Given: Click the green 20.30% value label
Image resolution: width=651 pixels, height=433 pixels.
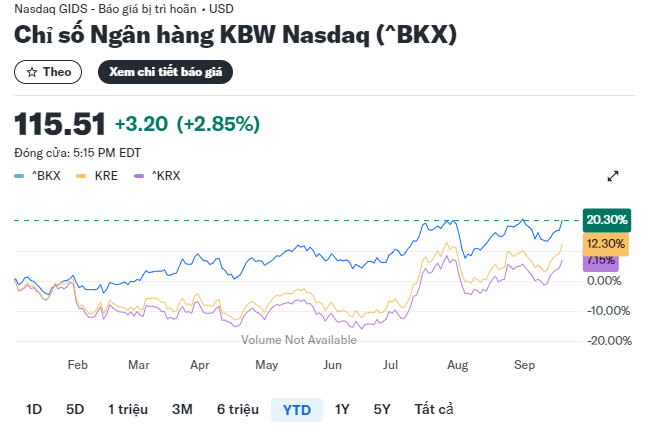Looking at the screenshot, I should [x=606, y=219].
